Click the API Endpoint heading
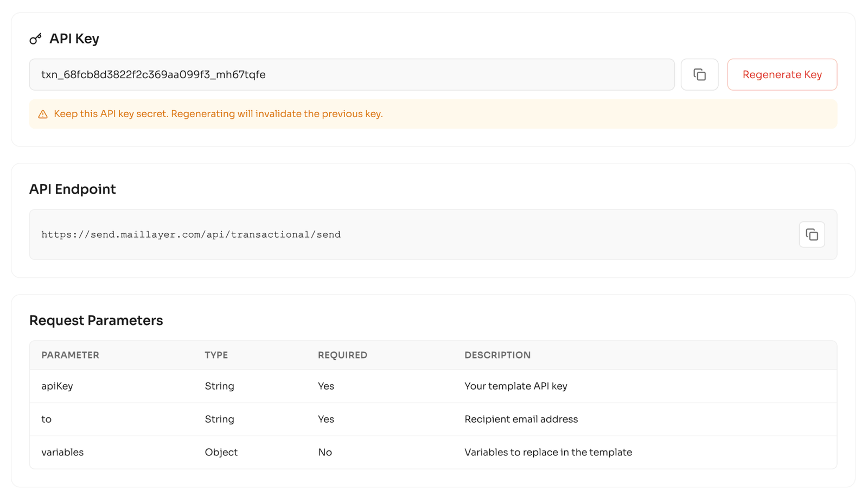This screenshot has height=496, width=868. coord(72,189)
